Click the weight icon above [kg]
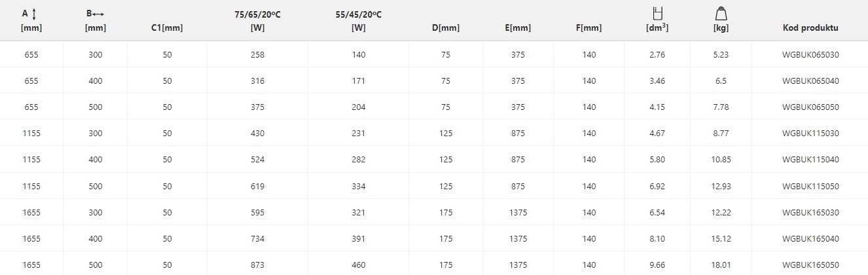The image size is (868, 275). [x=721, y=12]
